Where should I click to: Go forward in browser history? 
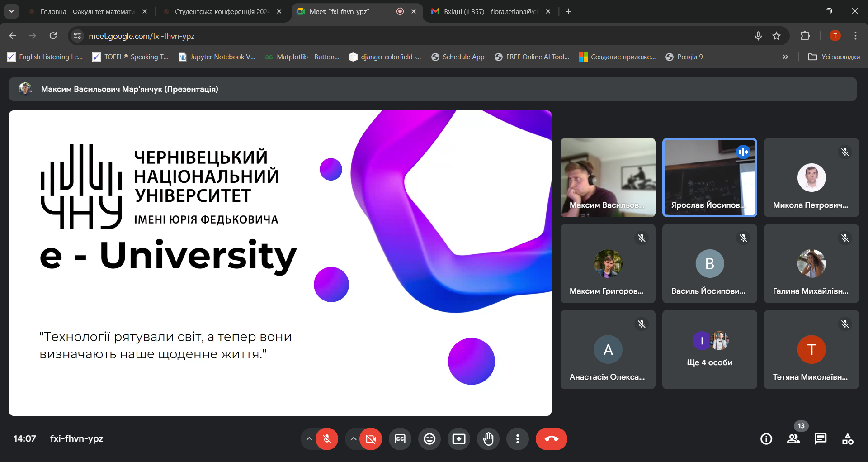(x=33, y=36)
